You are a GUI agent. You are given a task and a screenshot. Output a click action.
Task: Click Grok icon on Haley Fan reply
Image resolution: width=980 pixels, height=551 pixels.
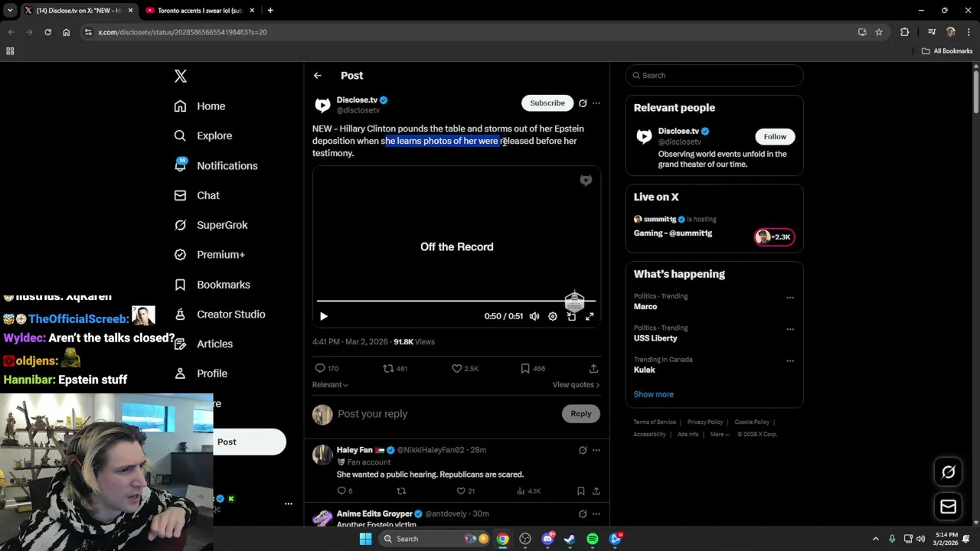click(583, 450)
